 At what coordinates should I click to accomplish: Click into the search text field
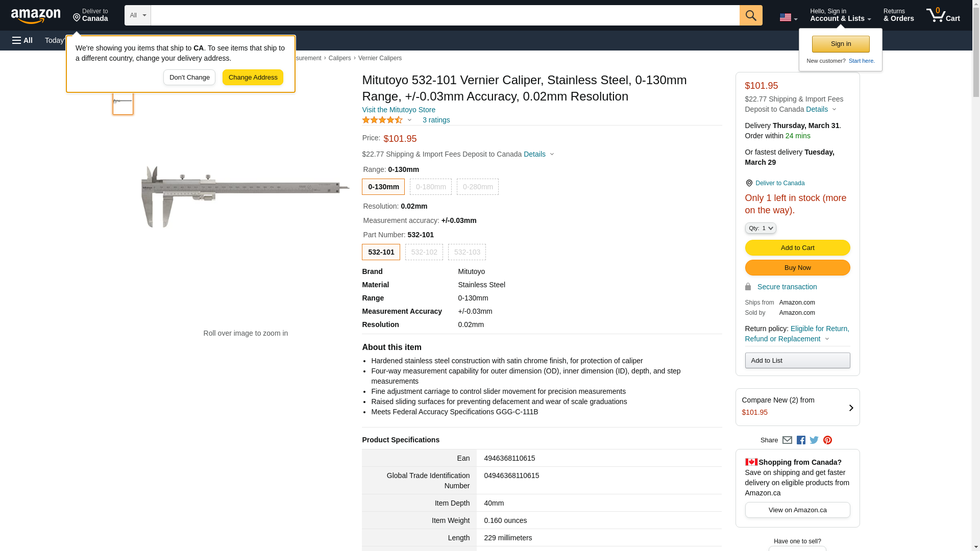pos(444,15)
